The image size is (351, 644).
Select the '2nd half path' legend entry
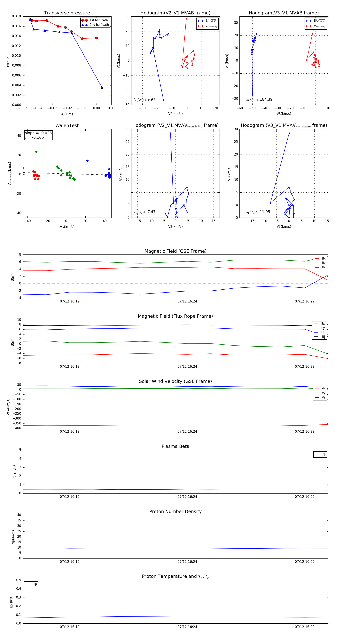[x=95, y=25]
